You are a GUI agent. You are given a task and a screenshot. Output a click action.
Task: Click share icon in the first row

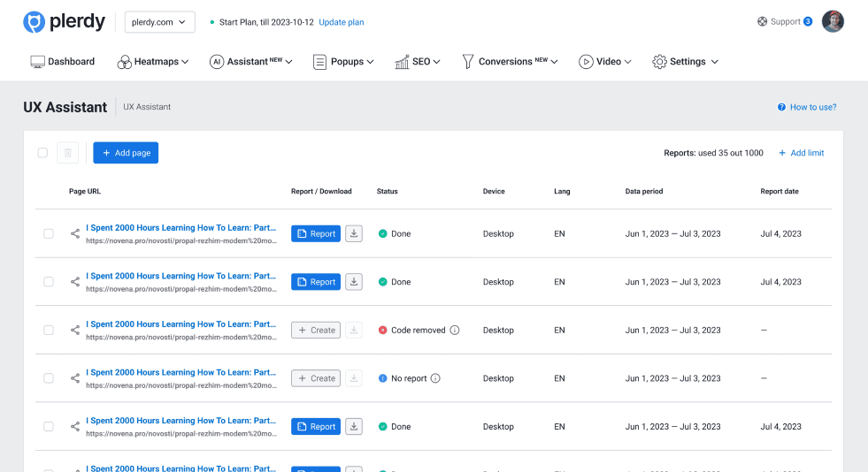point(75,234)
